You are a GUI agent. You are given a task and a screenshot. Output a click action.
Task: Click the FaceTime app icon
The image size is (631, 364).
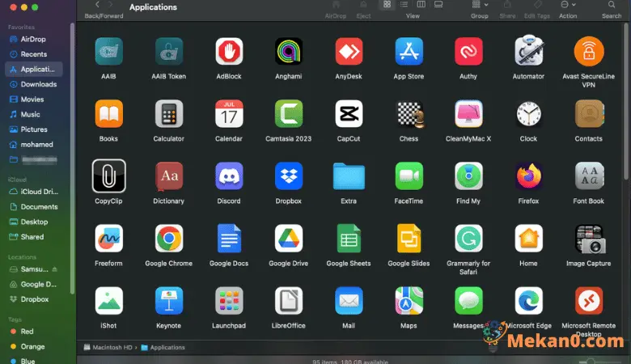[409, 176]
